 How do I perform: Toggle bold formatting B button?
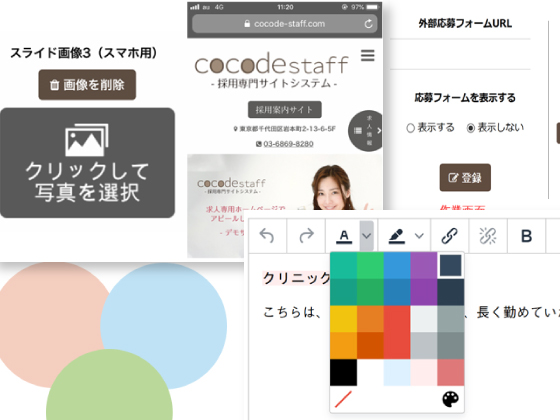pyautogui.click(x=526, y=236)
